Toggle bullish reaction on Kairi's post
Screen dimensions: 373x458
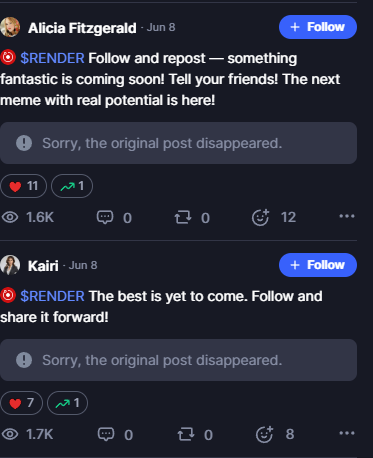point(67,403)
